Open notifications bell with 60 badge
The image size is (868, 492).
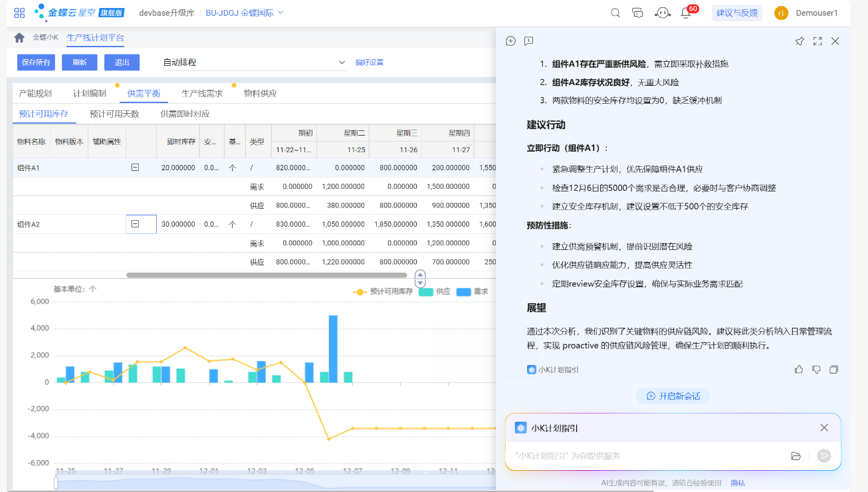pyautogui.click(x=687, y=13)
